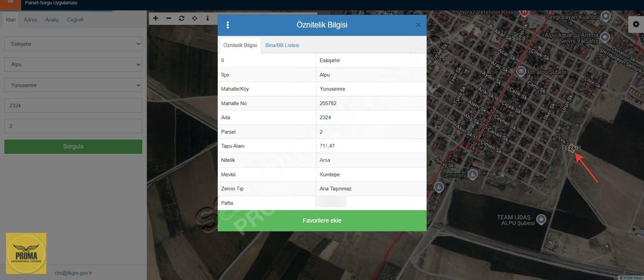Zoom out with the minus icon

pyautogui.click(x=169, y=18)
